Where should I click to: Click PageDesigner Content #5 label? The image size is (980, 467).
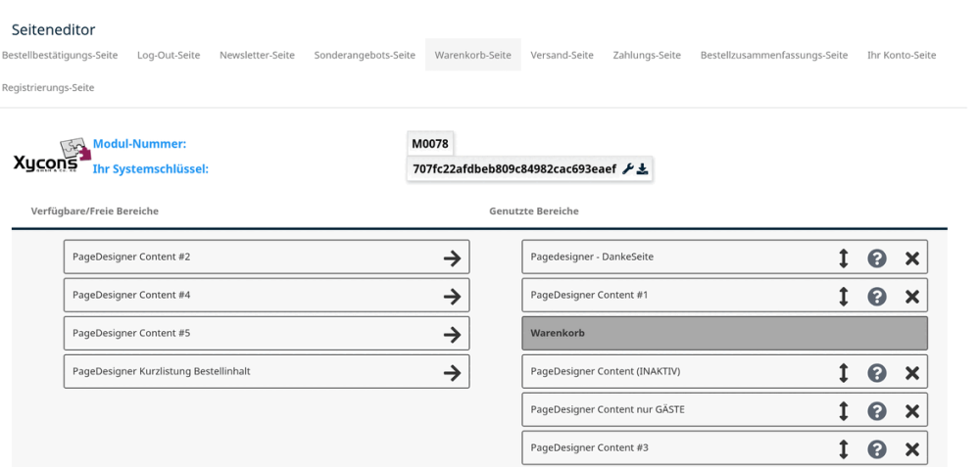pos(131,333)
